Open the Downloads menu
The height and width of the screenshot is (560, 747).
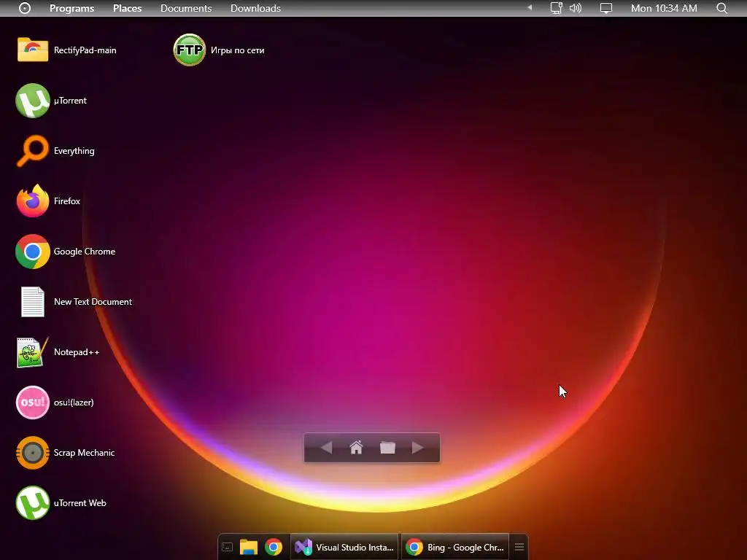pyautogui.click(x=255, y=8)
